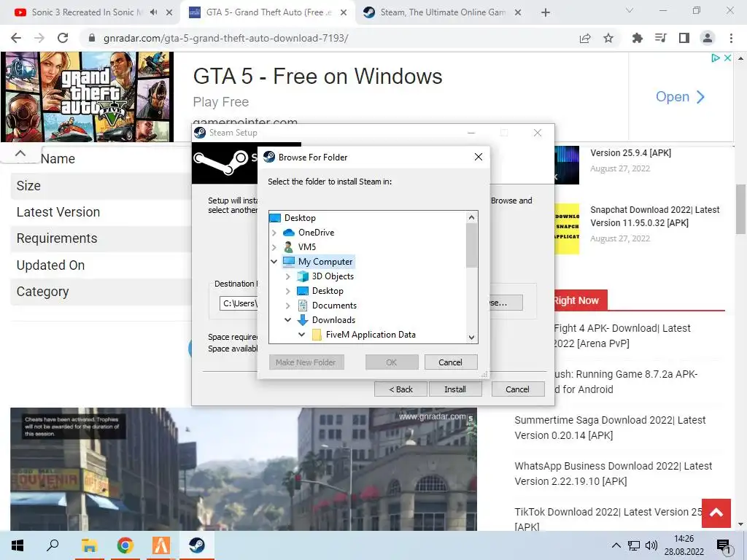Open media controls icon in Chrome toolbar
747x560 pixels.
tap(661, 38)
